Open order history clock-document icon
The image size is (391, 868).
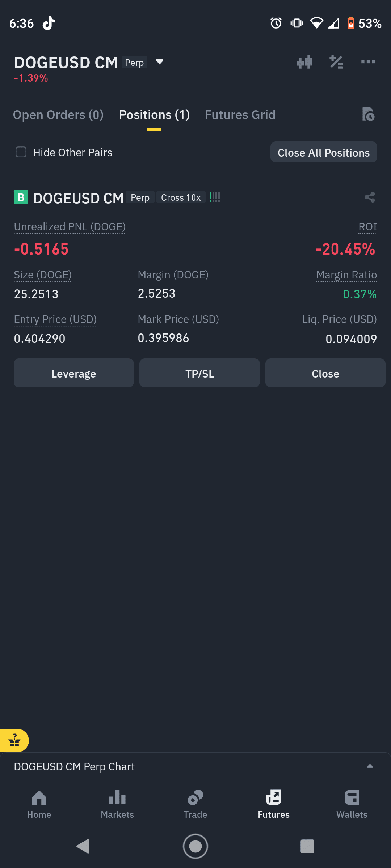[x=368, y=114]
